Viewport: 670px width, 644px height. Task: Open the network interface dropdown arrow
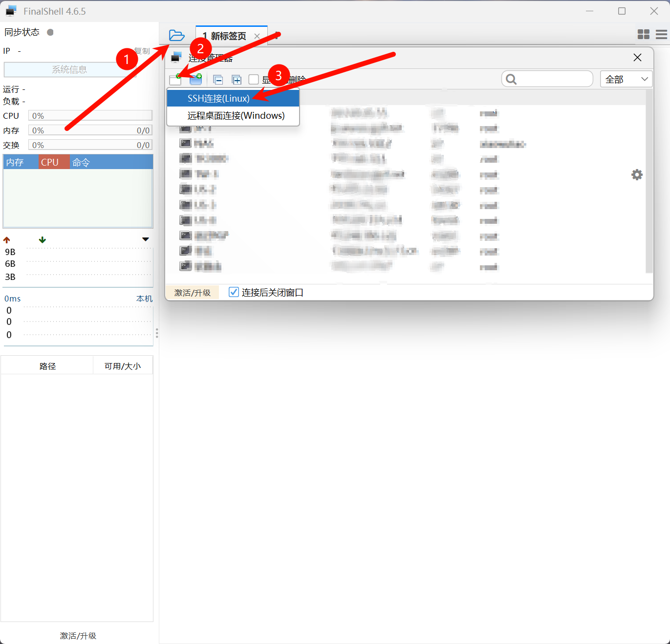coord(146,239)
